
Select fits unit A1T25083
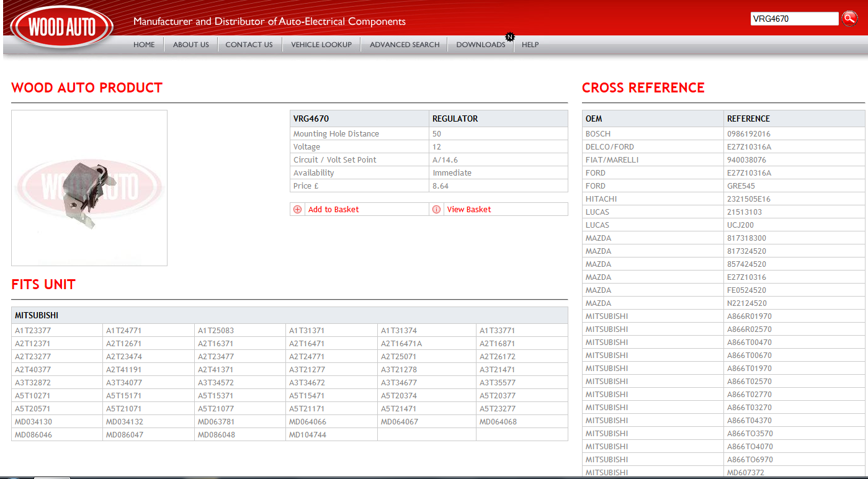click(216, 331)
